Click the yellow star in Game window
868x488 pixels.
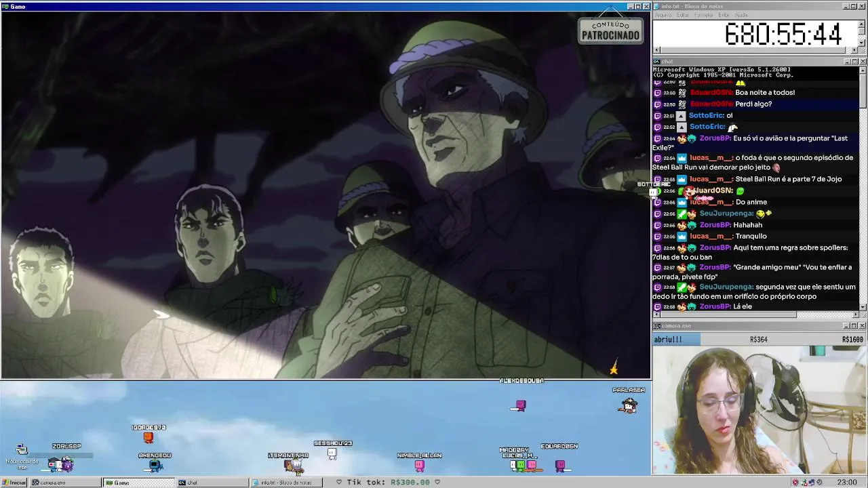coord(614,369)
